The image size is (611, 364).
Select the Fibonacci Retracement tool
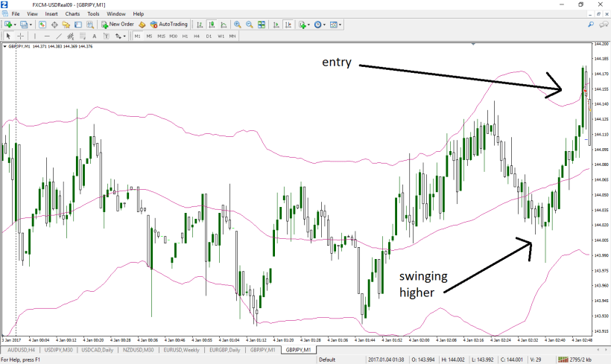tap(83, 36)
